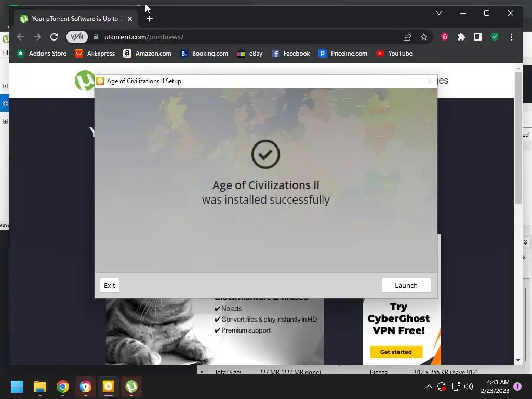Open the red lock extension icon
The height and width of the screenshot is (399, 532).
[445, 37]
